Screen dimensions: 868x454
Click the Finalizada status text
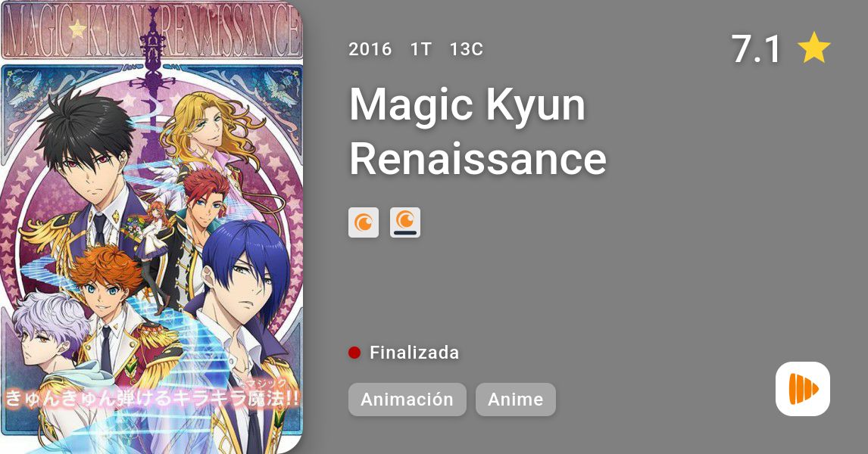point(414,353)
